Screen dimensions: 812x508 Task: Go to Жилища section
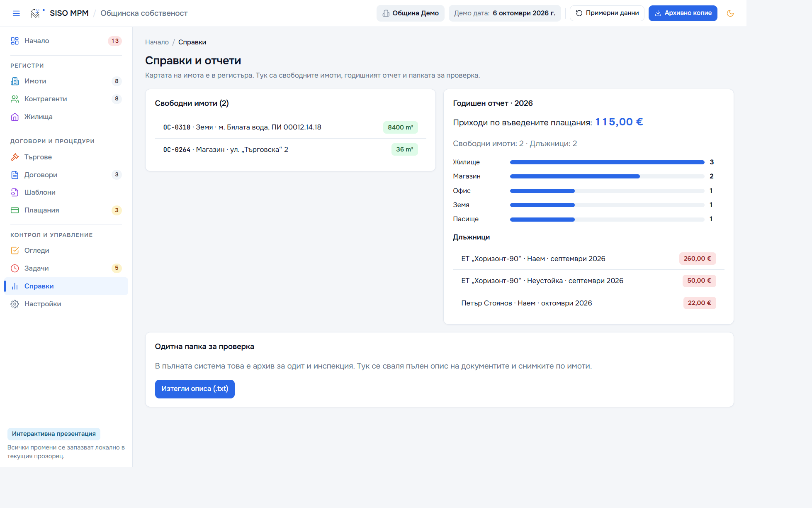click(x=66, y=117)
